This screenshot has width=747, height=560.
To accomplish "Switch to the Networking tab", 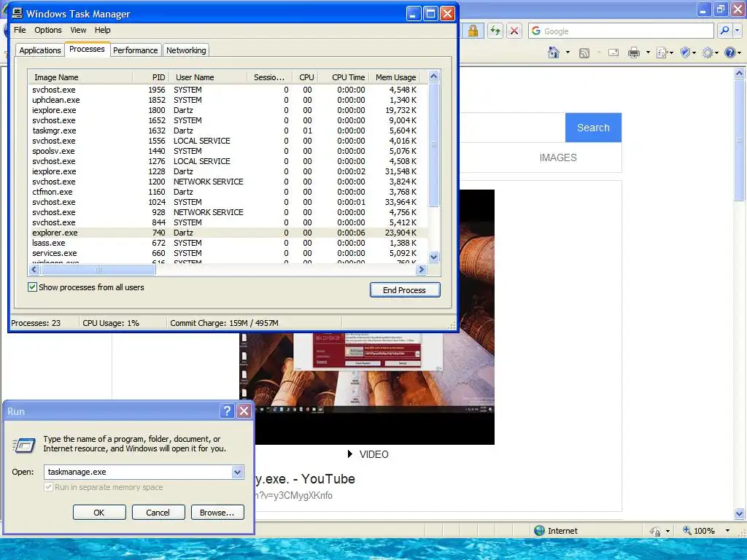I will point(186,50).
